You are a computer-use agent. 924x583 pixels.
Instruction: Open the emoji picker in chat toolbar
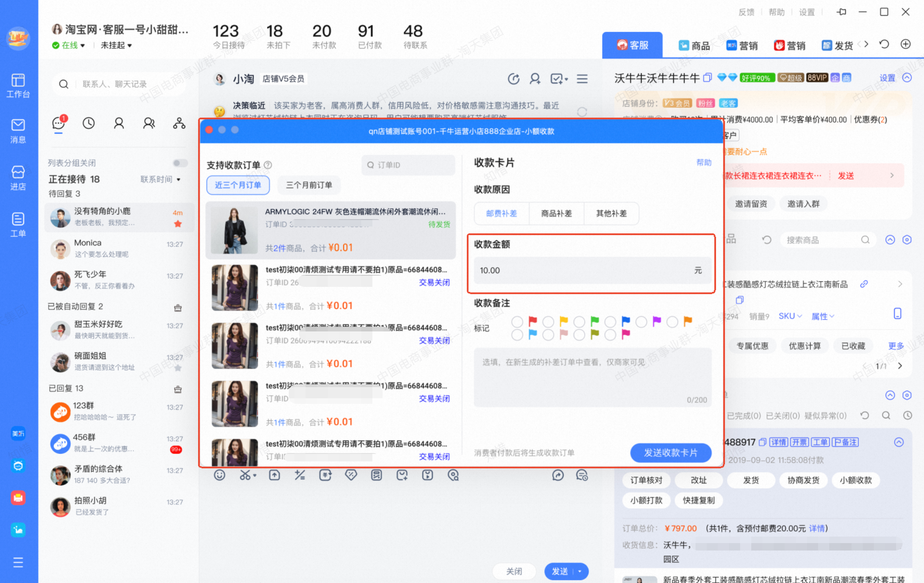(220, 475)
